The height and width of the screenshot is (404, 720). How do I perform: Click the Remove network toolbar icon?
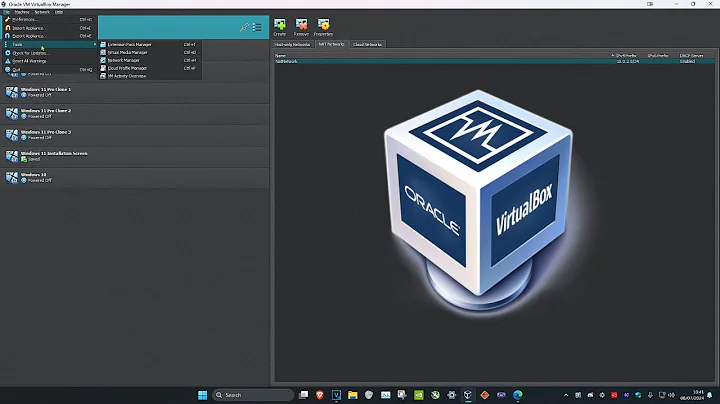coord(301,27)
